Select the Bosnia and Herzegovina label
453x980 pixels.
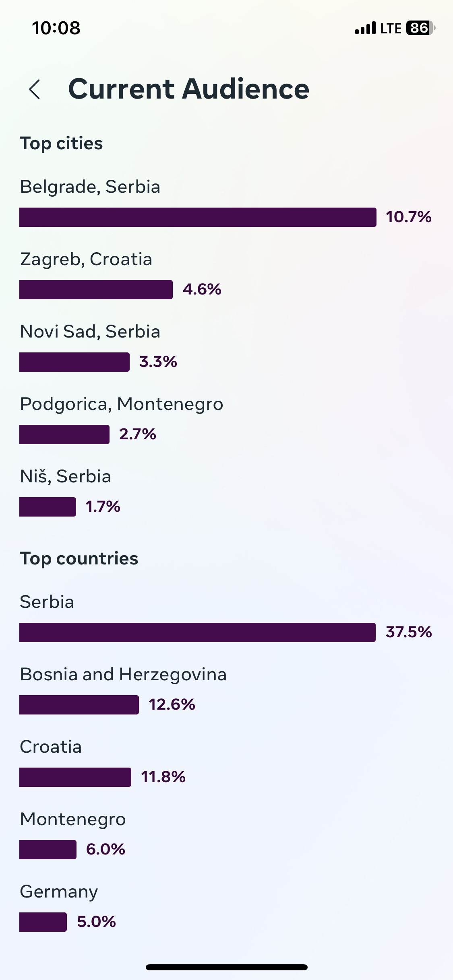pyautogui.click(x=123, y=675)
